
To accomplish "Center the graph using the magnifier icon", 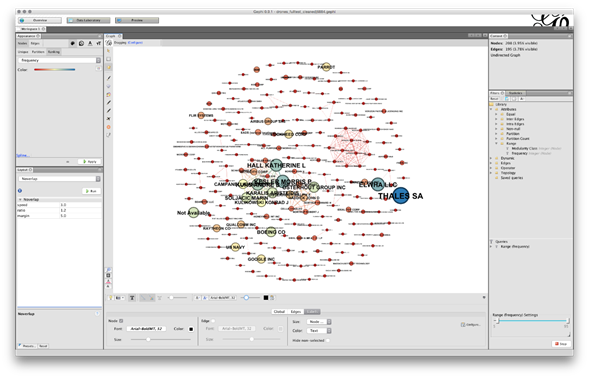I will (109, 270).
